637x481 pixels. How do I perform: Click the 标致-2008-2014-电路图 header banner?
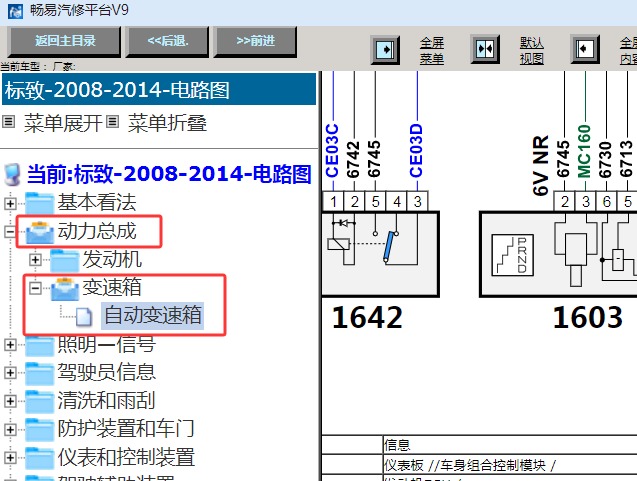point(159,89)
